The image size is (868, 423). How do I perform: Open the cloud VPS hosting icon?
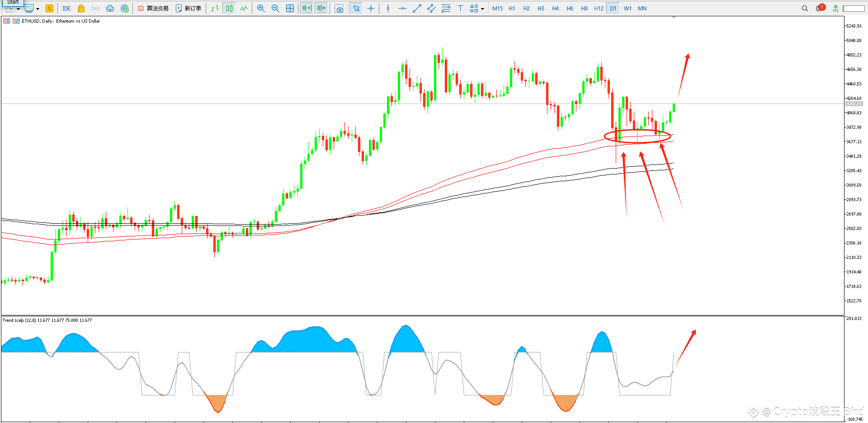[110, 9]
